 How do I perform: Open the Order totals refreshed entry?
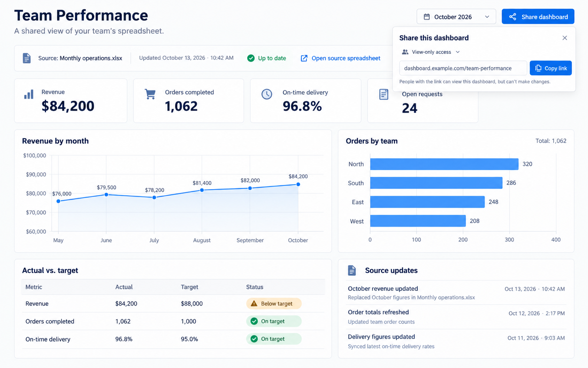point(456,317)
